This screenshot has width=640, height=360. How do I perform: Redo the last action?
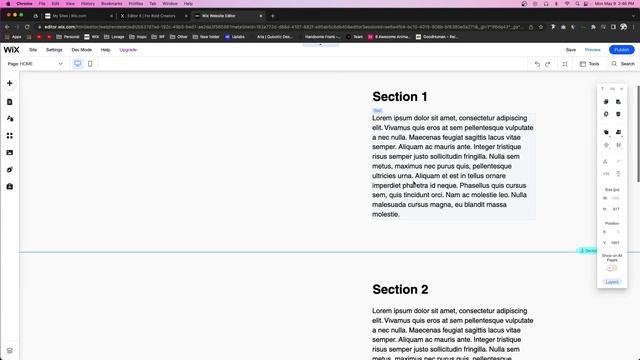point(548,64)
